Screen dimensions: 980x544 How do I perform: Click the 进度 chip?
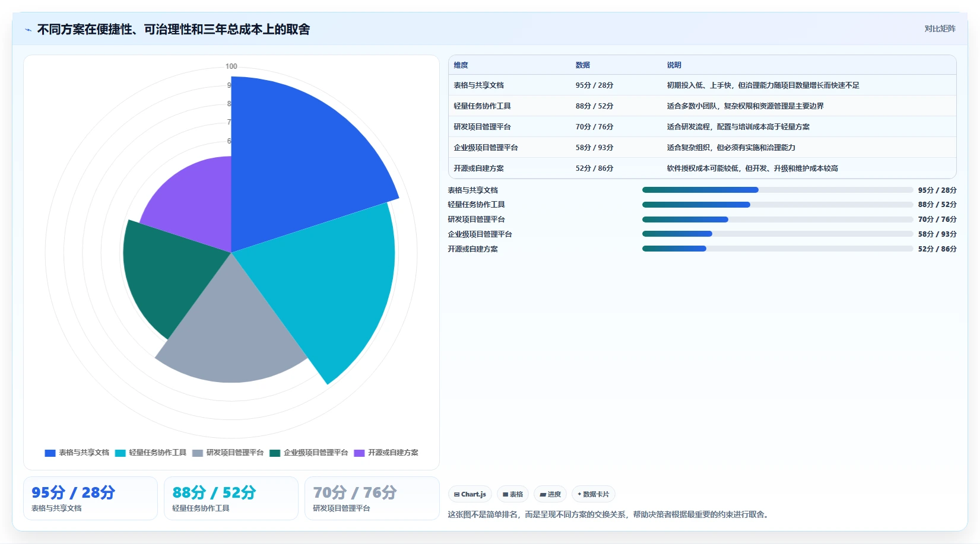(x=550, y=494)
